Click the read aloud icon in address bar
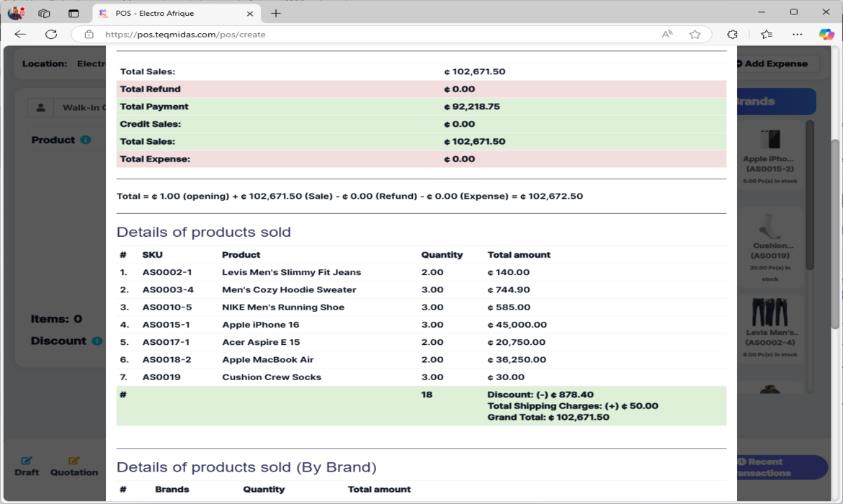 (667, 34)
